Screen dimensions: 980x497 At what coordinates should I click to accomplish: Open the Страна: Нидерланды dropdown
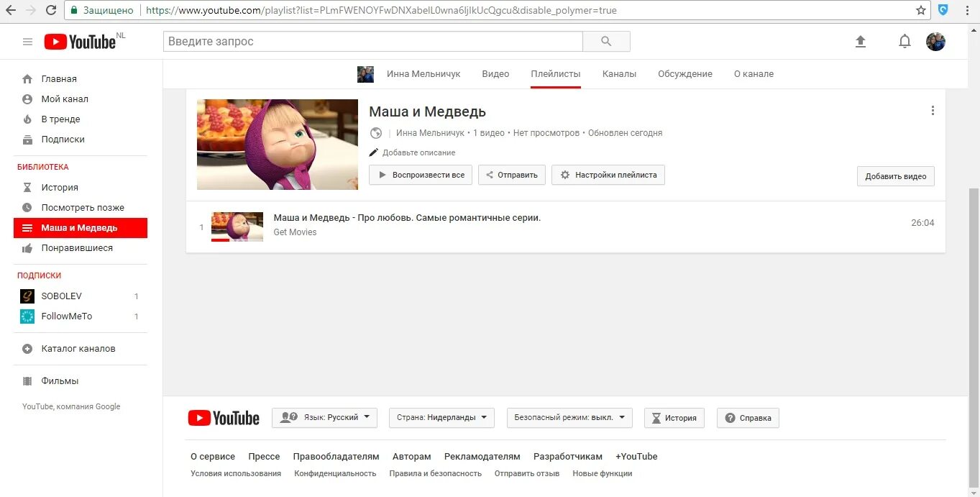point(441,418)
